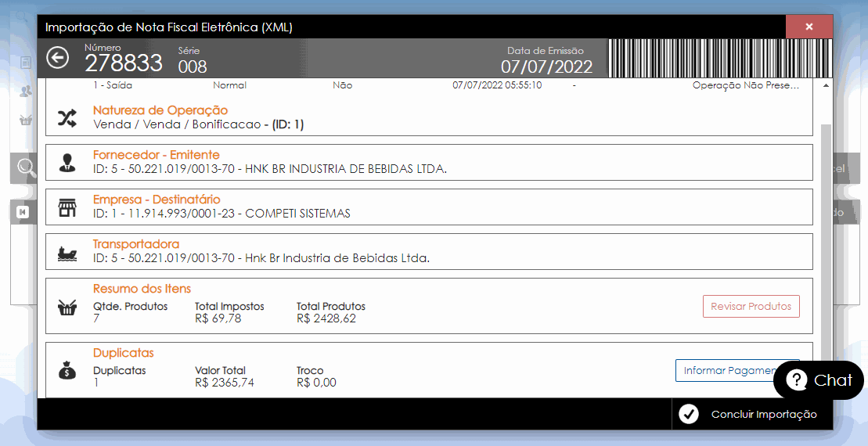Click the invoice number 278833
The width and height of the screenshot is (868, 446).
coord(124,63)
